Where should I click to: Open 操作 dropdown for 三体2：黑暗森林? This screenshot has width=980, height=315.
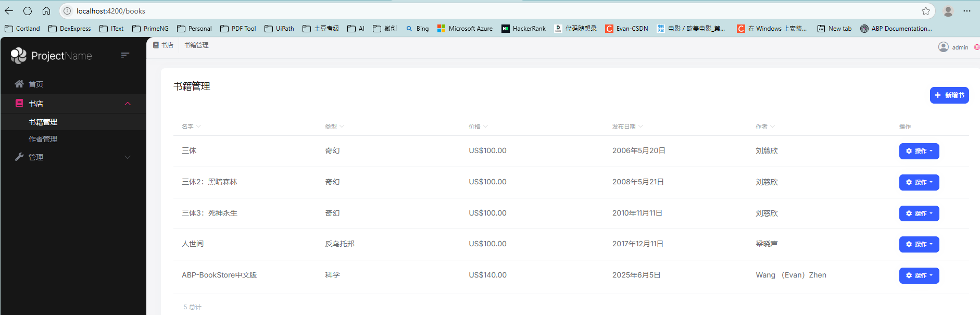click(919, 182)
